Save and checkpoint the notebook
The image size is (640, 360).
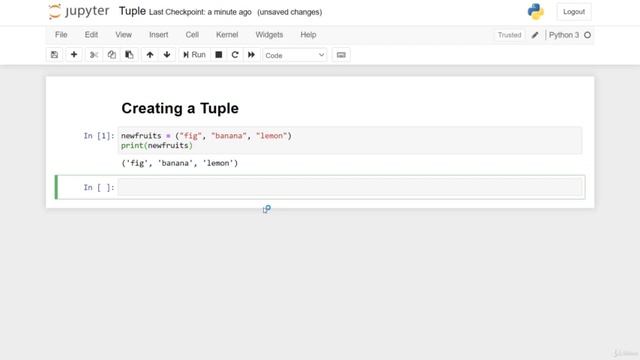click(54, 55)
